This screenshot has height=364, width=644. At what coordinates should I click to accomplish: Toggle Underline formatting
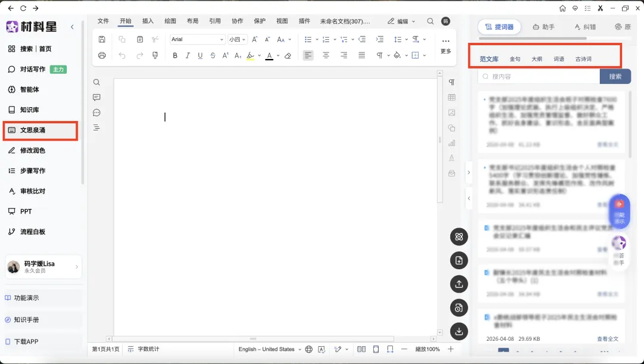[200, 55]
